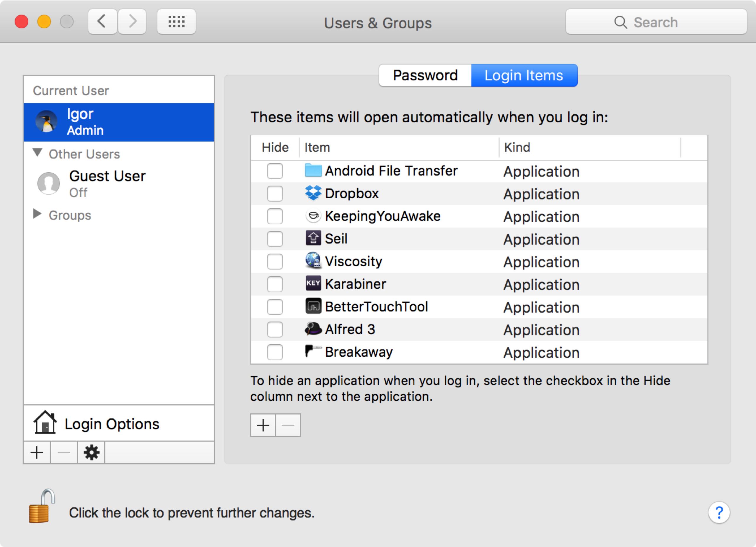This screenshot has width=756, height=547.
Task: Click the Karabiner KEY icon
Action: point(313,283)
